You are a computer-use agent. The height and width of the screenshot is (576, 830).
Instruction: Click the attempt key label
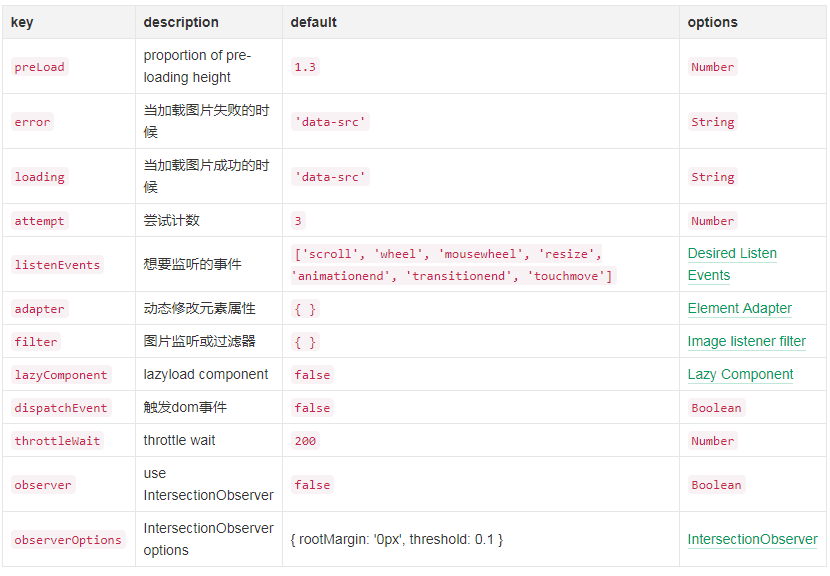[x=40, y=221]
